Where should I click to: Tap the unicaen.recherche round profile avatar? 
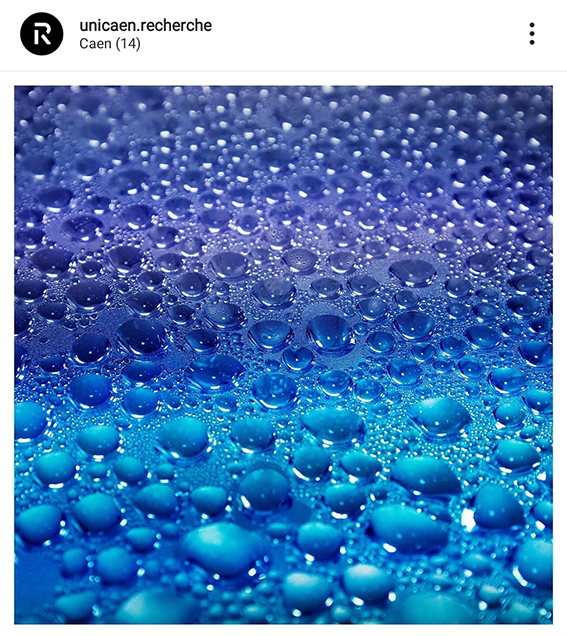click(x=41, y=34)
